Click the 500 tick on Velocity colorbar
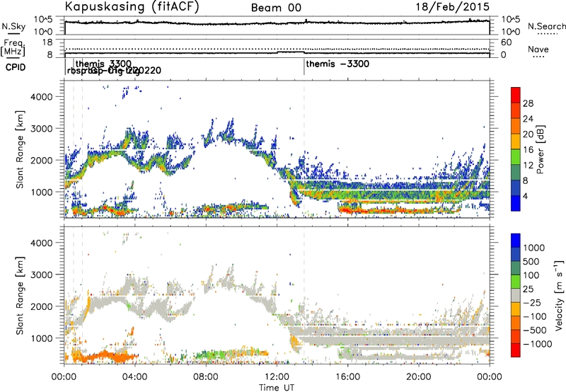This screenshot has height=392, width=566. click(531, 261)
